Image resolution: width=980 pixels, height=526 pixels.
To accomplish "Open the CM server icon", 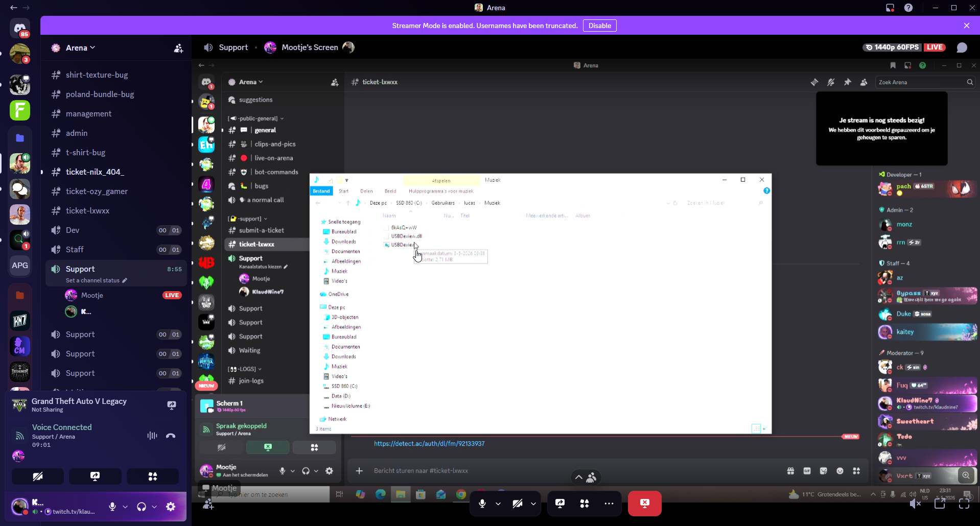I will (20, 346).
